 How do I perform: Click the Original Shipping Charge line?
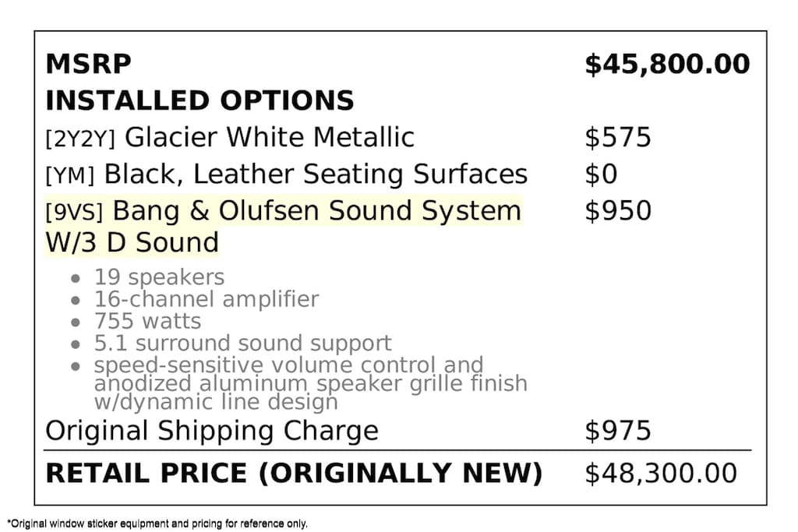pyautogui.click(x=212, y=431)
